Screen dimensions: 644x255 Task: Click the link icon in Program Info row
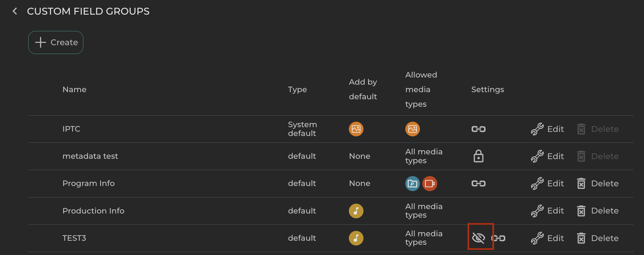point(478,184)
